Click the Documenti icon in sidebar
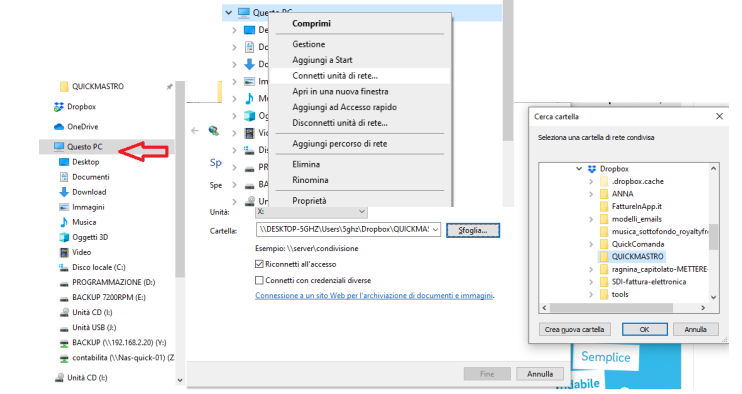The height and width of the screenshot is (394, 742). [64, 177]
